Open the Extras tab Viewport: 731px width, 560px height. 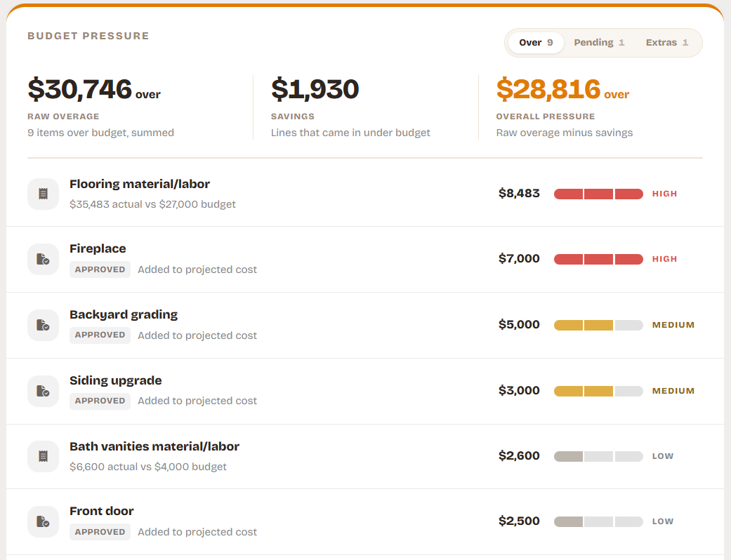666,43
